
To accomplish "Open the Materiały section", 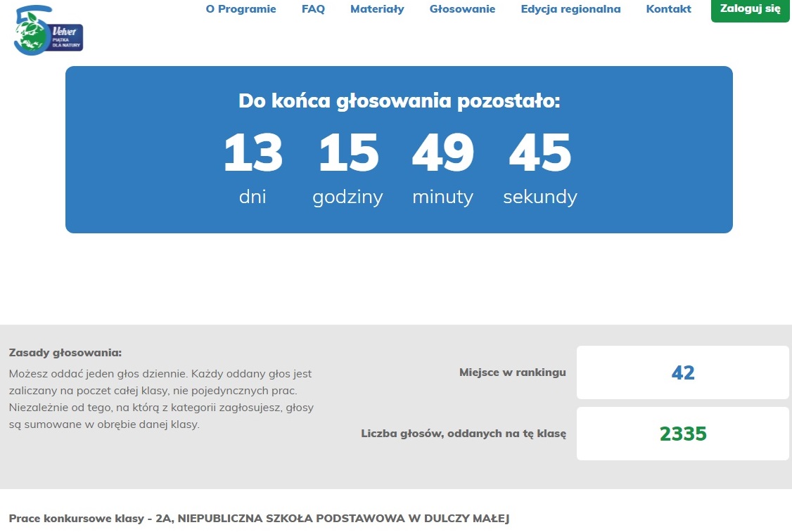I will (377, 9).
